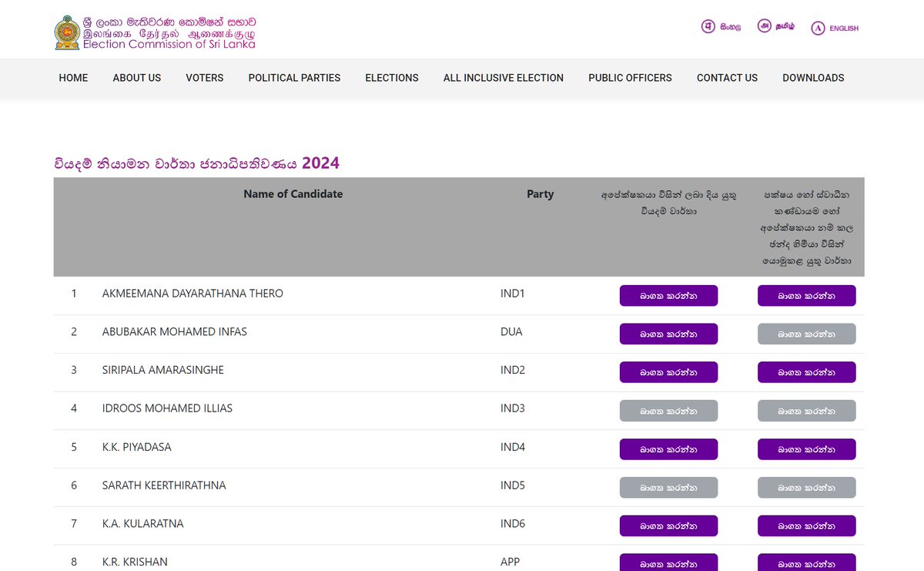Download candidate report for Siripala Amarasinghe
This screenshot has width=924, height=571.
(x=668, y=372)
